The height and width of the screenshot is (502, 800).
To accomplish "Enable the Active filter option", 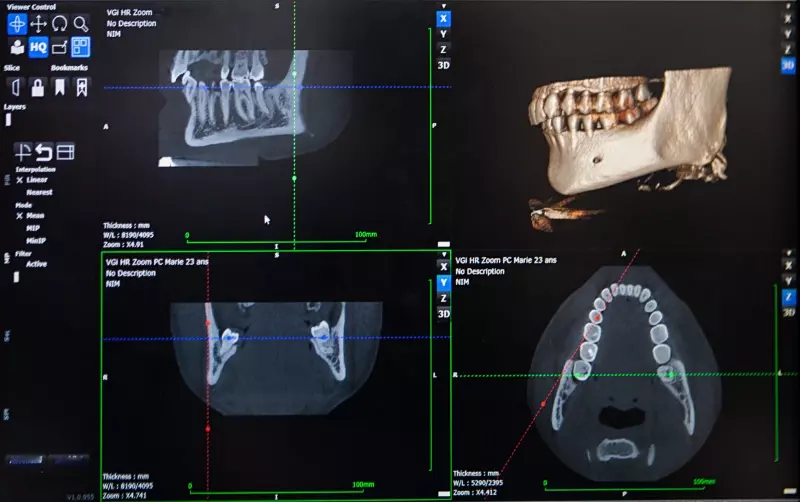I will [36, 264].
